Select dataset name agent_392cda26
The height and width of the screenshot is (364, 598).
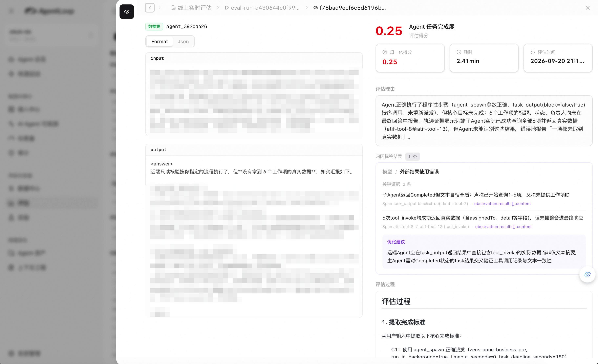[187, 26]
